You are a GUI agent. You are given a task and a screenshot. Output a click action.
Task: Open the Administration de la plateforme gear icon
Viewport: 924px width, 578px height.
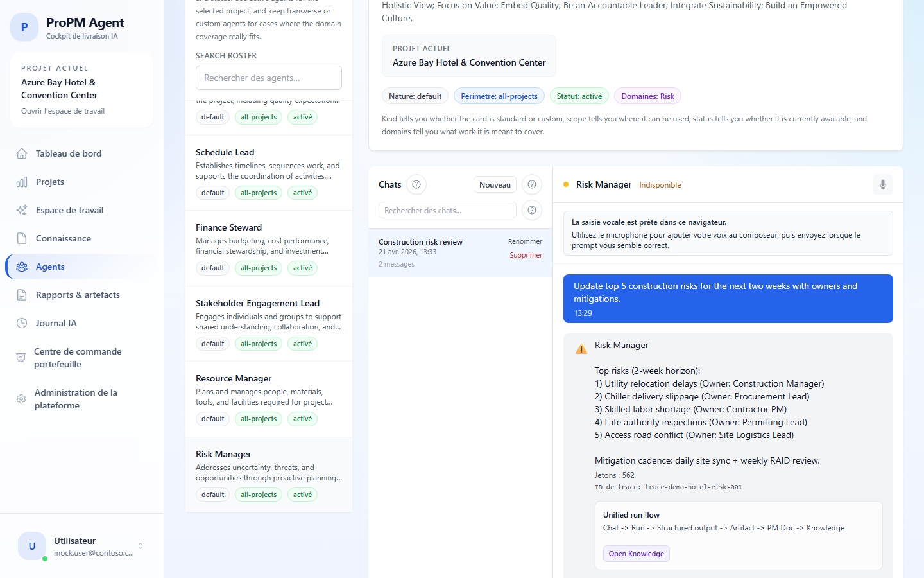click(x=21, y=399)
